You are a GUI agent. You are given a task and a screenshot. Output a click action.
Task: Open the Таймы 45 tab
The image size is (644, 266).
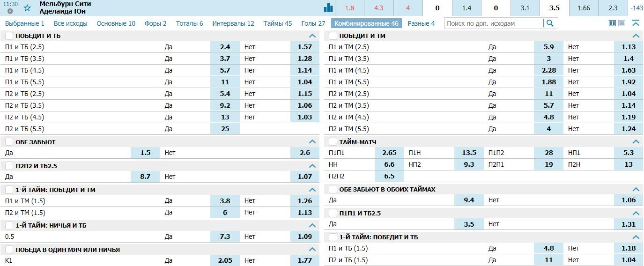(x=278, y=23)
